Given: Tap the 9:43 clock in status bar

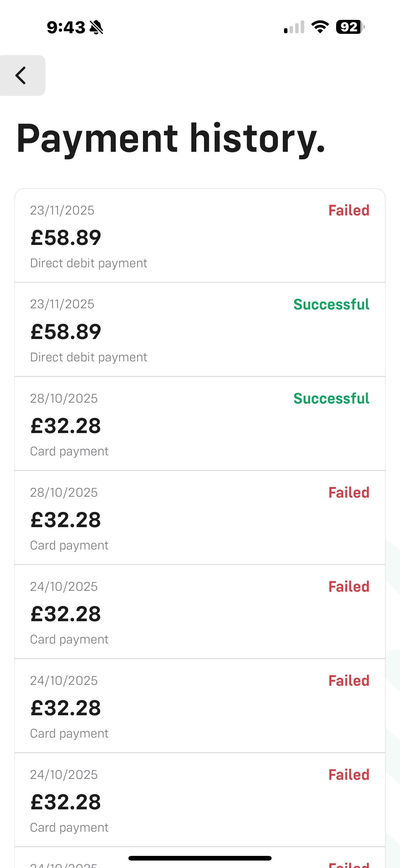Looking at the screenshot, I should (66, 27).
